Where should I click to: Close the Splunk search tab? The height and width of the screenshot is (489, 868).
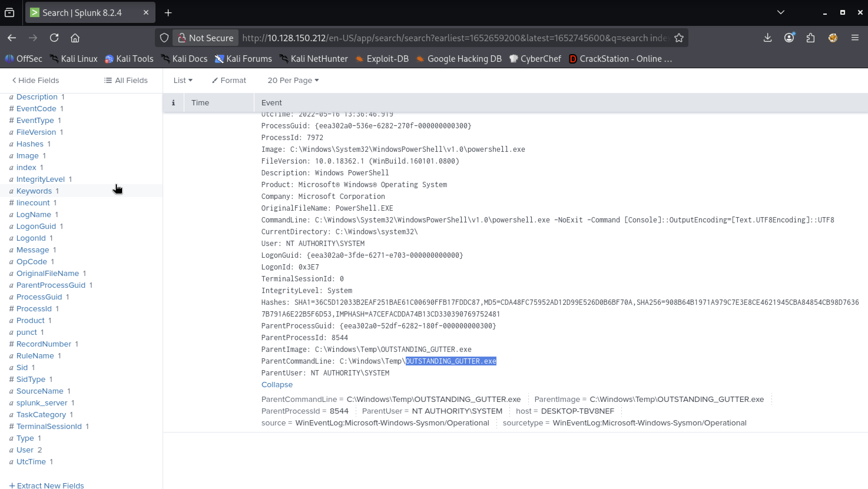point(146,13)
